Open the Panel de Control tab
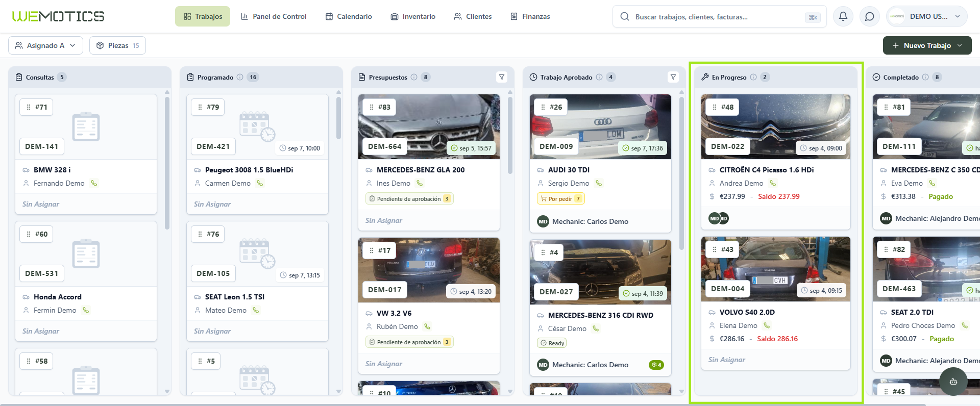The image size is (980, 406). pos(273,16)
